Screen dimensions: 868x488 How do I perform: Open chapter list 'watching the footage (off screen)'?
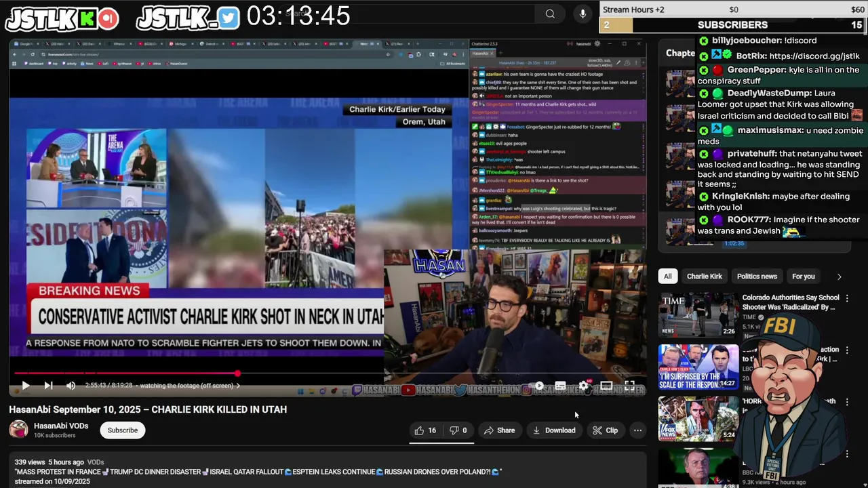click(190, 386)
